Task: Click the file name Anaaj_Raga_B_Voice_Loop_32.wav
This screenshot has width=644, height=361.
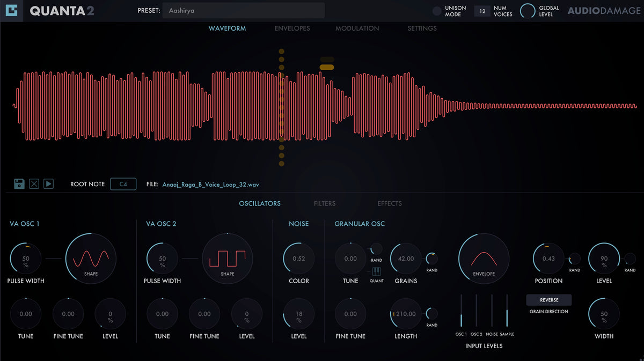Action: (x=210, y=184)
